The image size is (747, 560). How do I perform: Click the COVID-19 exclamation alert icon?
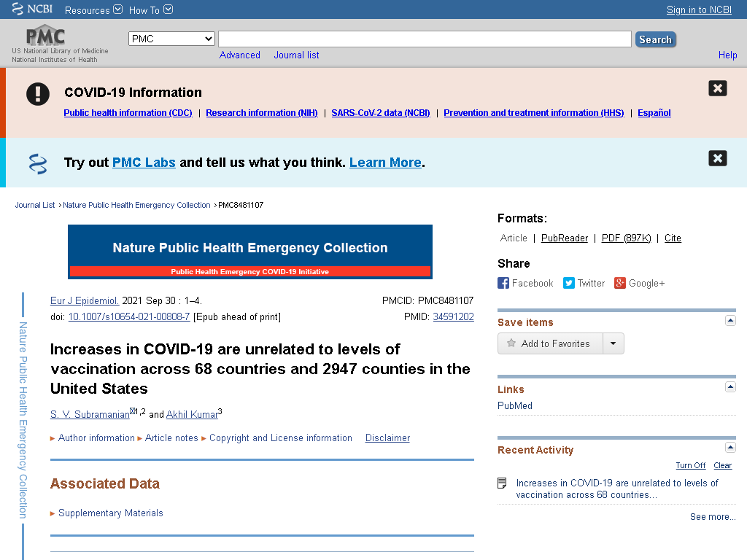click(x=38, y=94)
